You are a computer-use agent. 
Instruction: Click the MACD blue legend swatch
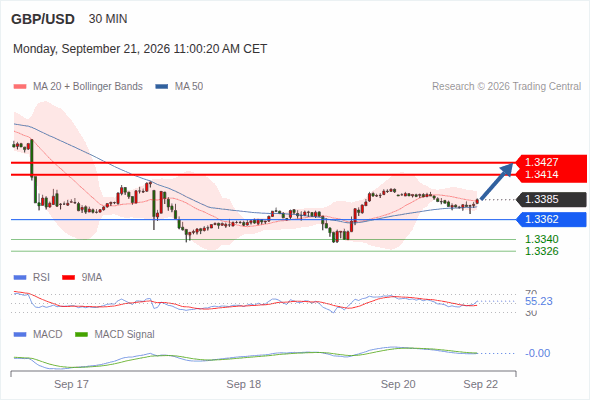pos(20,335)
